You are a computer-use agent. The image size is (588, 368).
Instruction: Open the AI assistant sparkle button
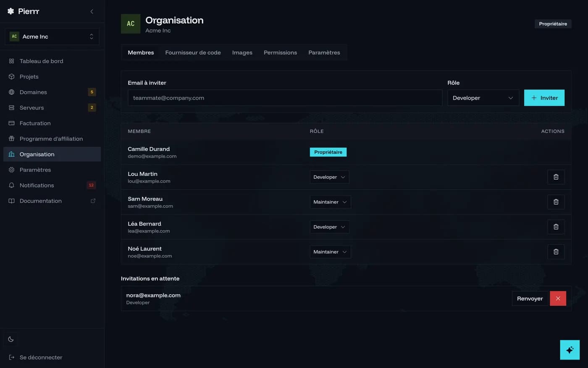(570, 350)
